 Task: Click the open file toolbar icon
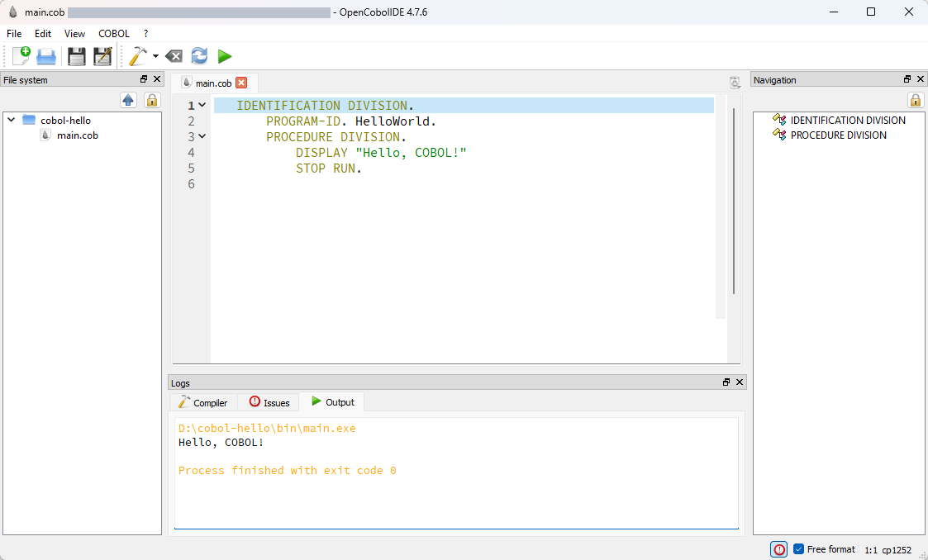click(x=46, y=56)
